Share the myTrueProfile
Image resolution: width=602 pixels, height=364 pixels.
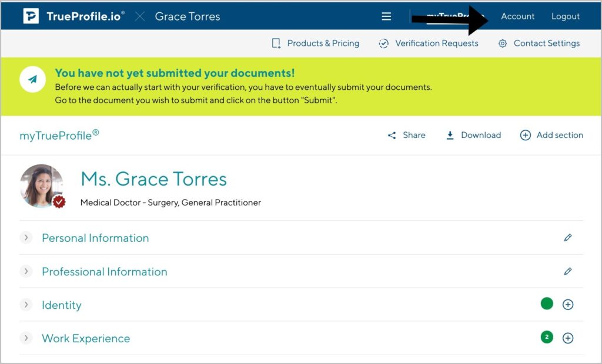point(414,135)
